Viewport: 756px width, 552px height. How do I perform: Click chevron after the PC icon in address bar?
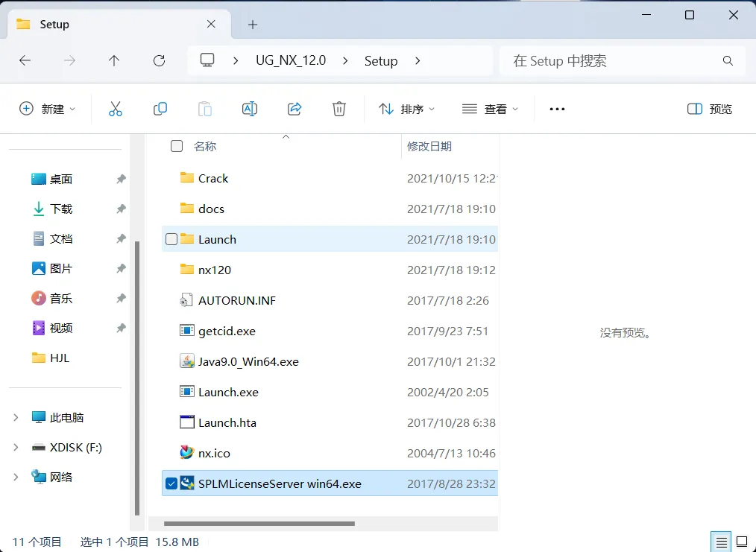tap(236, 60)
